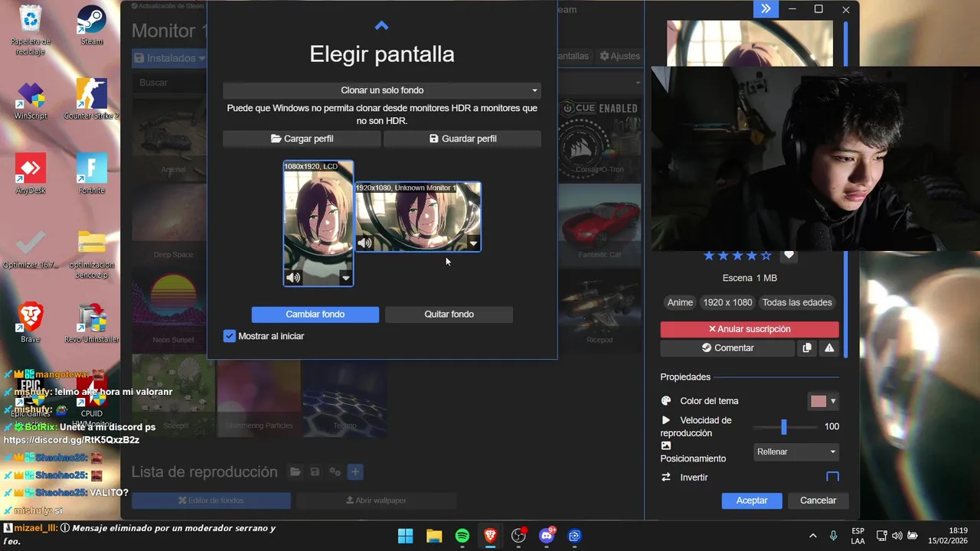Click the Guardar perfil button
Image resolution: width=980 pixels, height=551 pixels.
[x=462, y=139]
